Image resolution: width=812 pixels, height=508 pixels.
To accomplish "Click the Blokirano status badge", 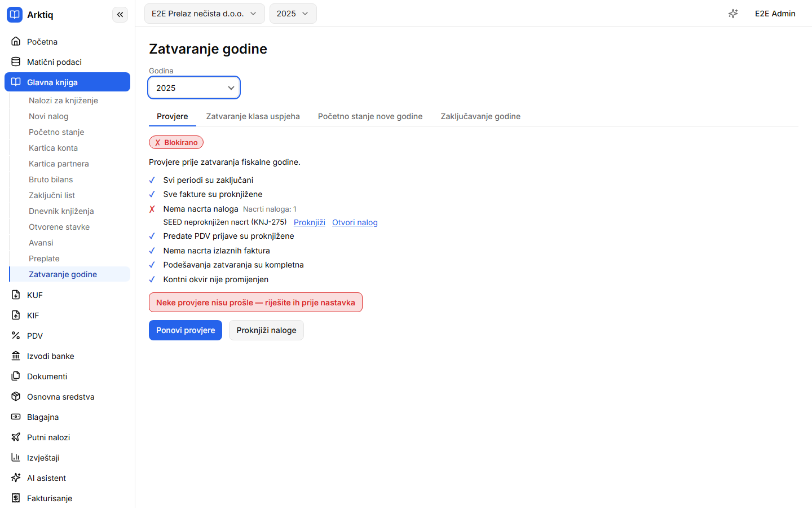I will [176, 142].
